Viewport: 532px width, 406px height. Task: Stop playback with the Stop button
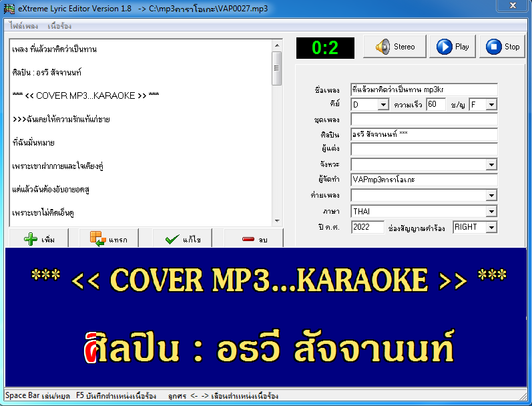(x=503, y=47)
